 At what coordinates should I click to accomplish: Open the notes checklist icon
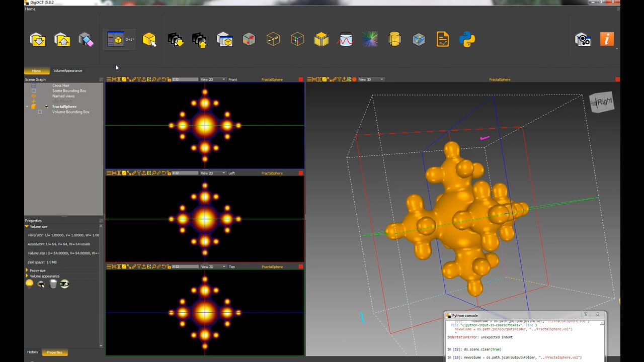point(443,39)
